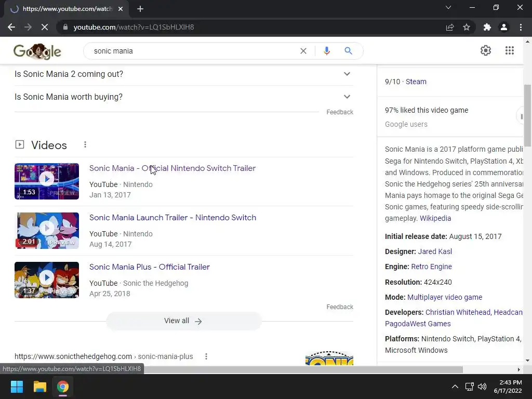Open the Wikipedia link in description

point(435,218)
